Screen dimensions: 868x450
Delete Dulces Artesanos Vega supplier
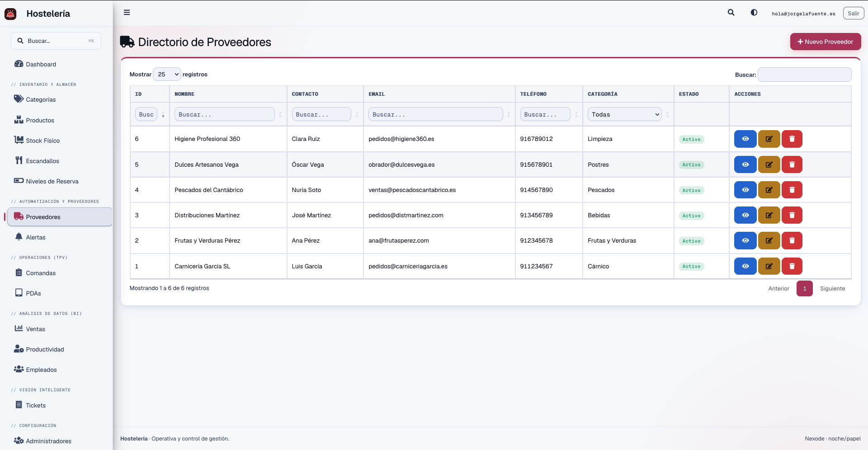tap(792, 164)
